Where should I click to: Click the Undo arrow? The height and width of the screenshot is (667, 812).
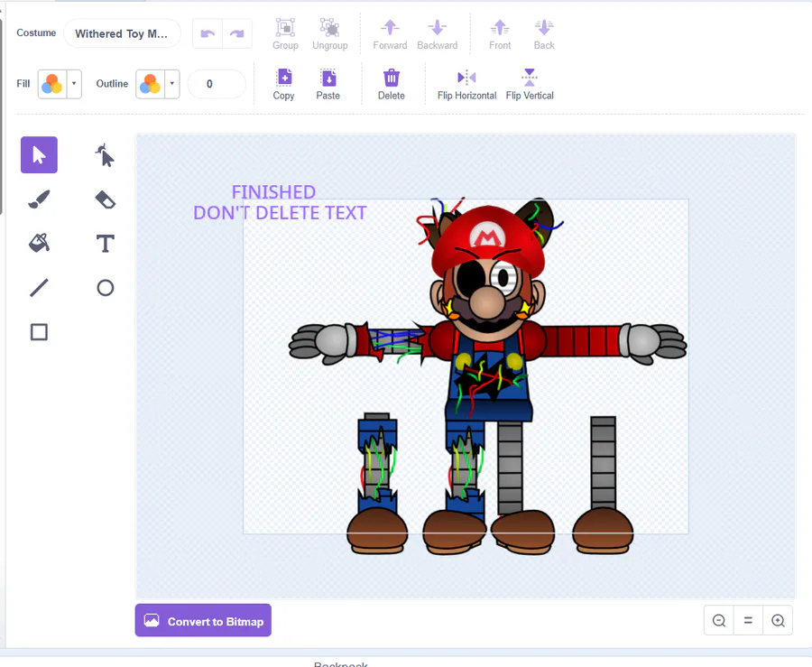click(208, 33)
